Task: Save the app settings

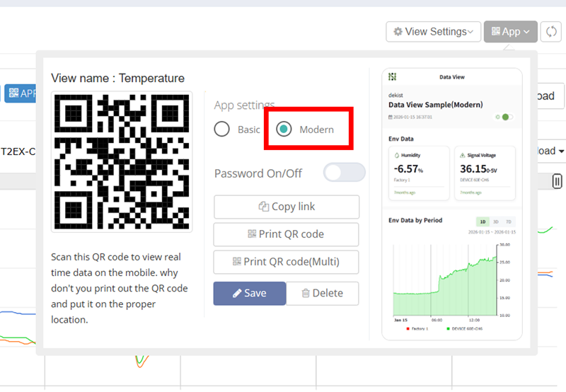Action: click(x=250, y=293)
